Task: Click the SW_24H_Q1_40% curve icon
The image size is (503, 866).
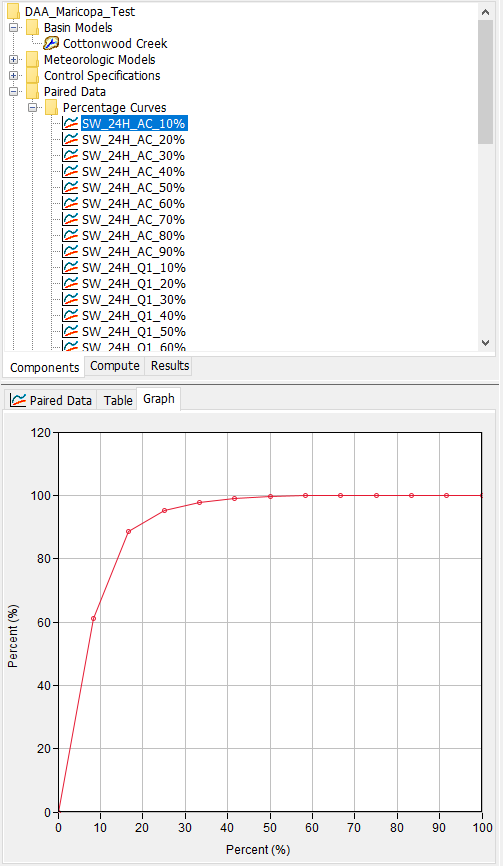Action: (x=70, y=316)
